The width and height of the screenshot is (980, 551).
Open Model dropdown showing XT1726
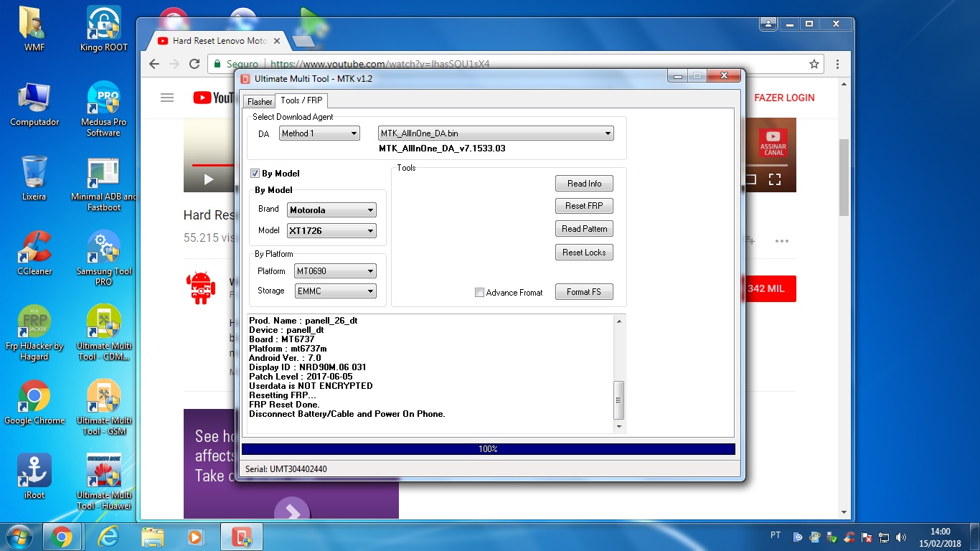click(332, 231)
